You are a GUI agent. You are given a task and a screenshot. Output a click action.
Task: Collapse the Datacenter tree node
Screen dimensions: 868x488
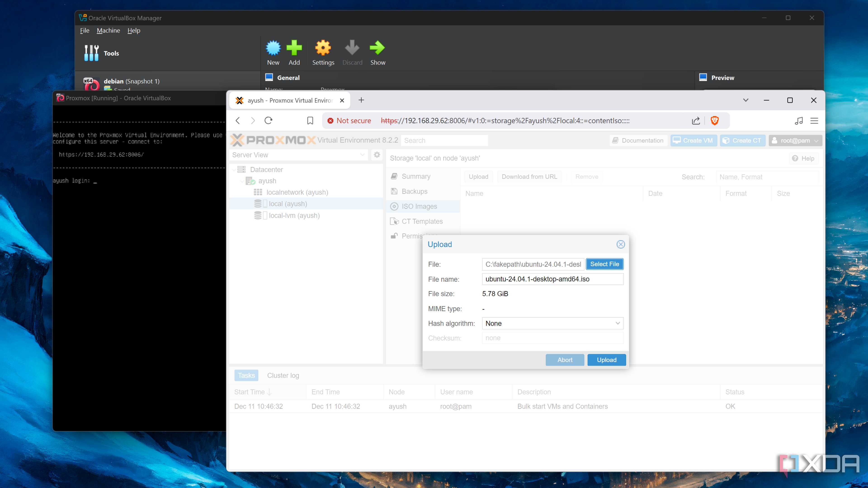tap(234, 169)
